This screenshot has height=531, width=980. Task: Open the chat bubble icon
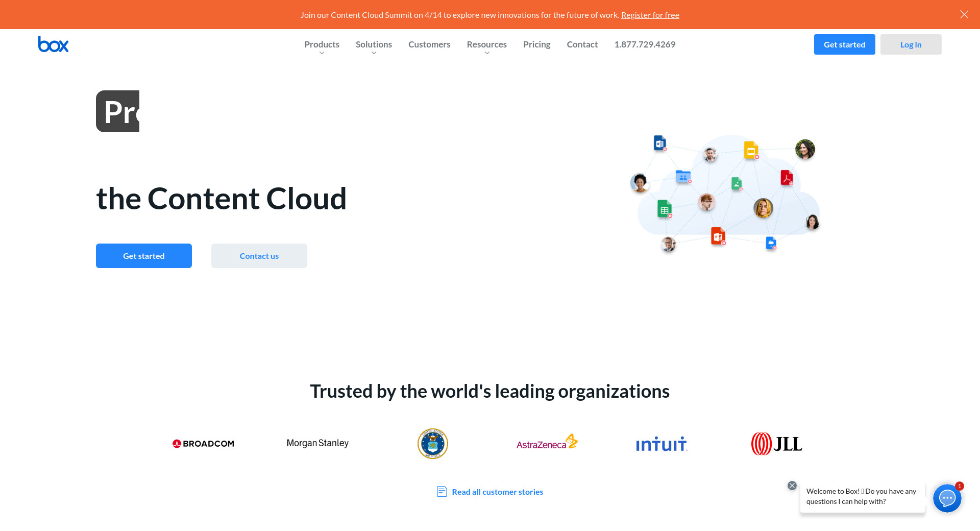(947, 498)
